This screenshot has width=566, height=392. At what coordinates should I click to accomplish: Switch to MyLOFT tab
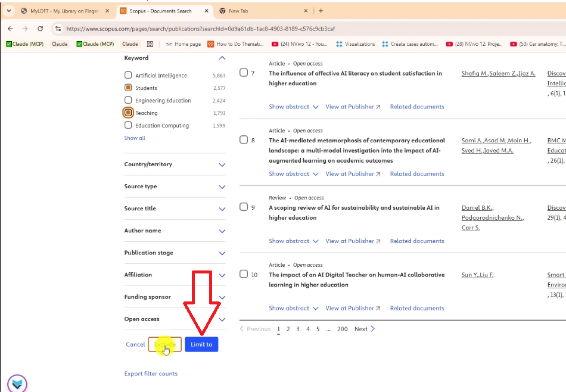(64, 11)
